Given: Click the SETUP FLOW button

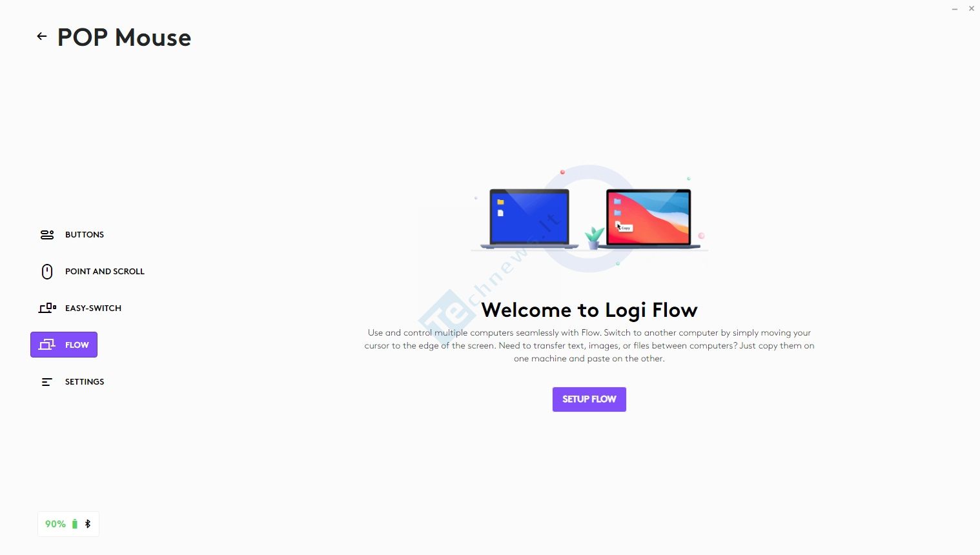Looking at the screenshot, I should [589, 399].
